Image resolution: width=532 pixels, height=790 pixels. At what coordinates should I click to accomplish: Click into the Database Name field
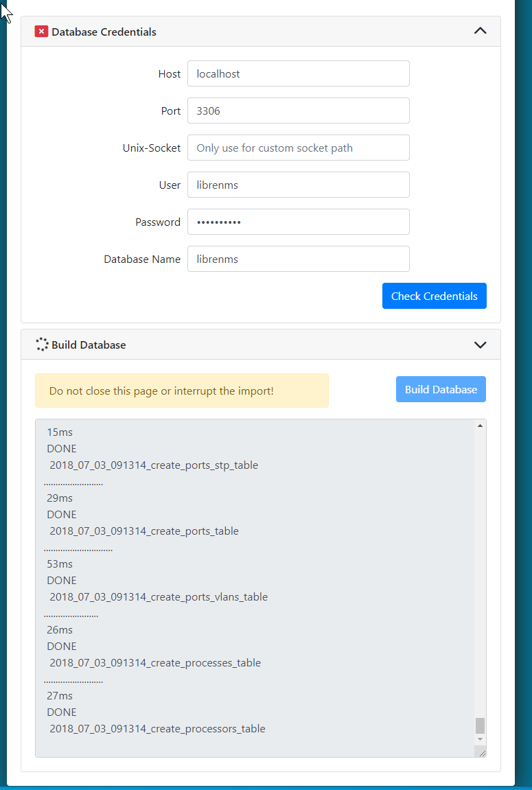pos(298,259)
